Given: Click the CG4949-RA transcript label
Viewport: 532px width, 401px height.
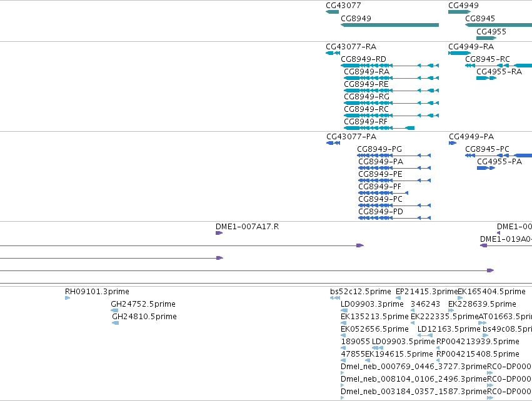Looking at the screenshot, I should coord(471,46).
